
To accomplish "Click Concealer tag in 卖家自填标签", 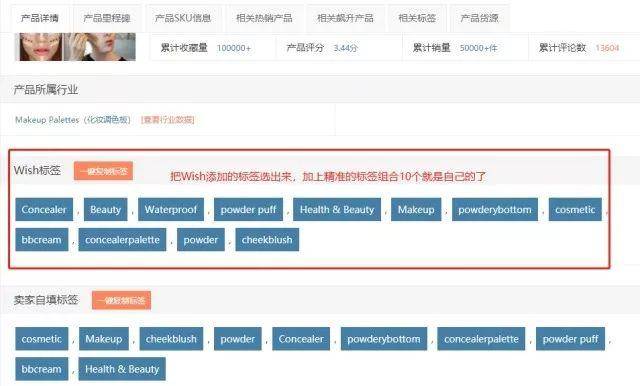I will point(301,339).
